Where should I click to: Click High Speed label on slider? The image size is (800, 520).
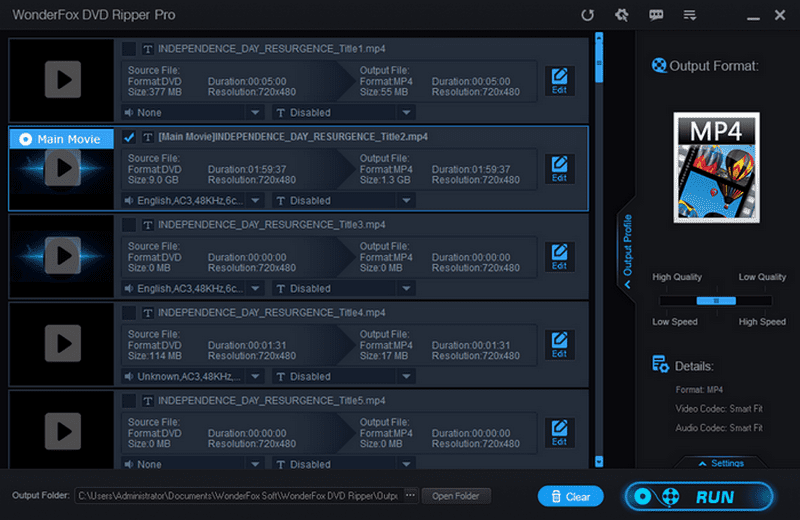pyautogui.click(x=762, y=321)
